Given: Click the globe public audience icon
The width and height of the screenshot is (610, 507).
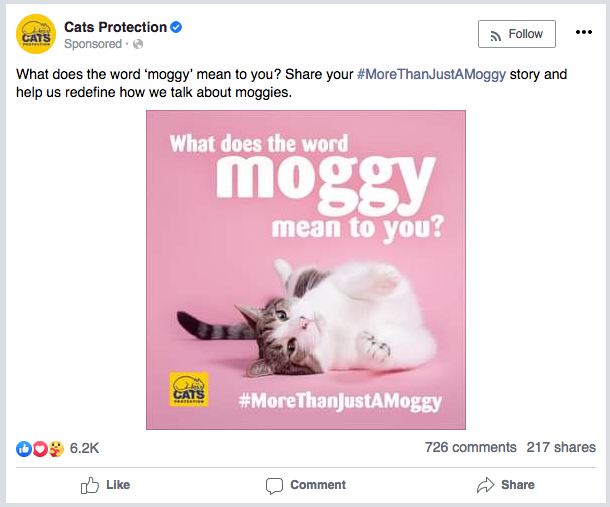Looking at the screenshot, I should [x=138, y=44].
